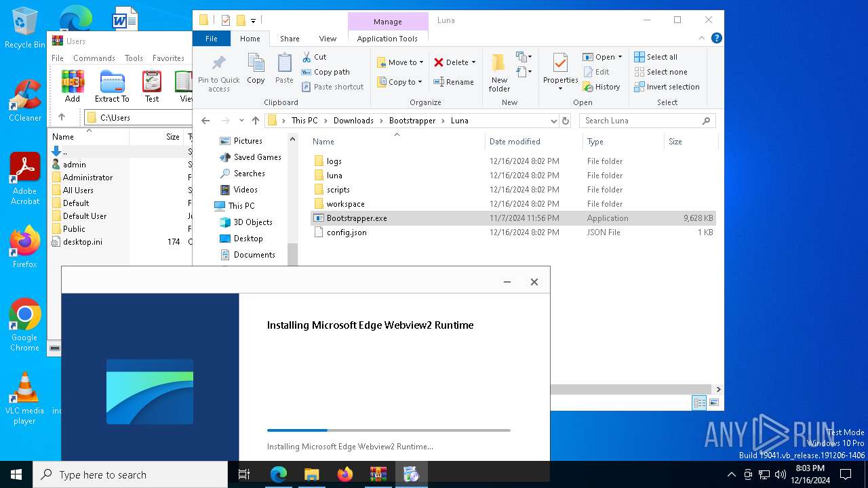
Task: Open Properties from the ribbon
Action: click(560, 73)
